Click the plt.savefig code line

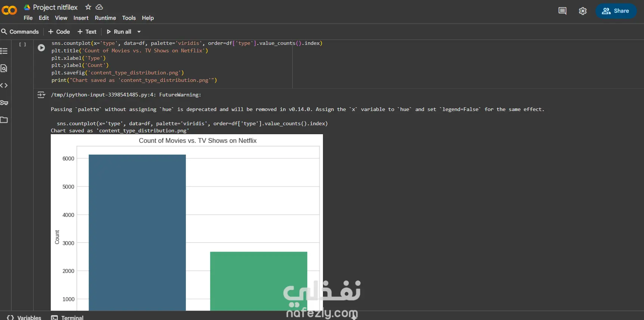point(118,73)
